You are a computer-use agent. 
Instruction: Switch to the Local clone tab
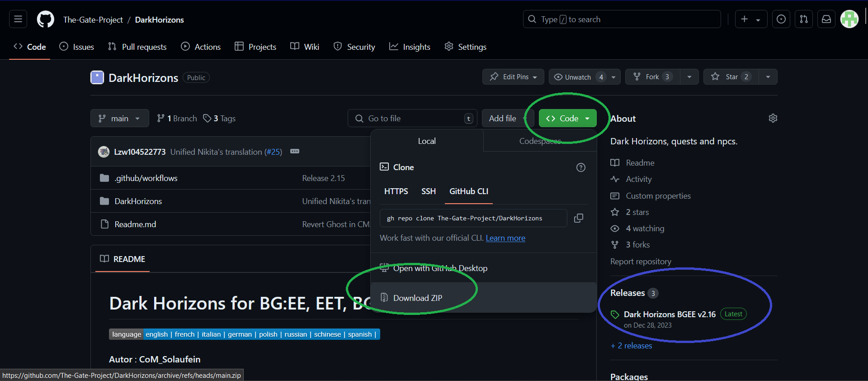click(x=427, y=141)
